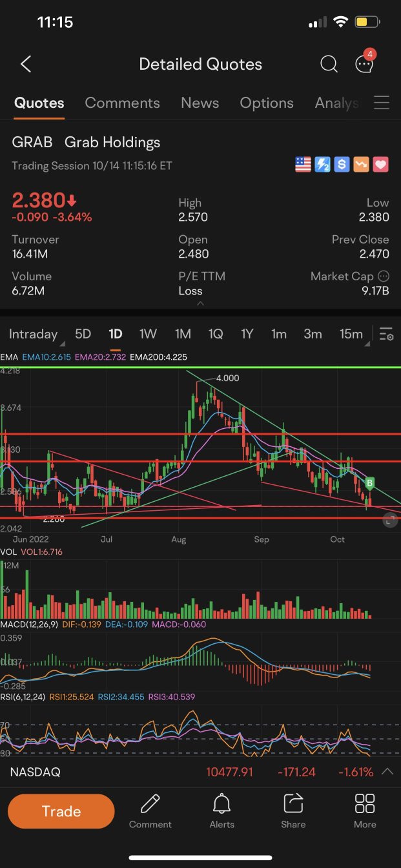Tap the Share icon
Image resolution: width=401 pixels, height=868 pixels.
tap(293, 811)
